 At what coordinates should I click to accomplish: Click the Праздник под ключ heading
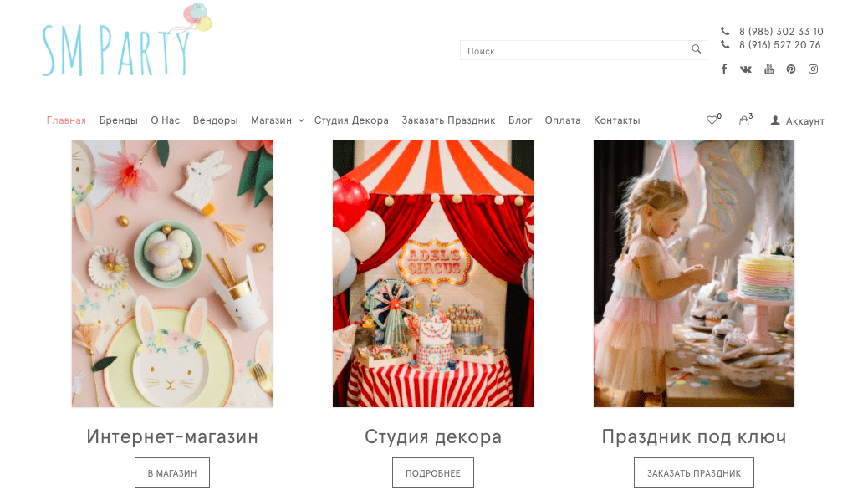click(x=693, y=437)
